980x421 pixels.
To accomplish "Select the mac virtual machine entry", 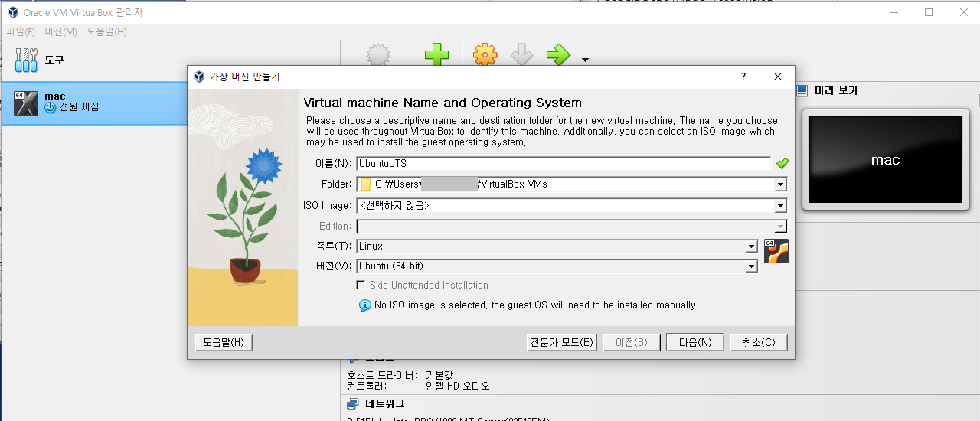I will pyautogui.click(x=93, y=103).
